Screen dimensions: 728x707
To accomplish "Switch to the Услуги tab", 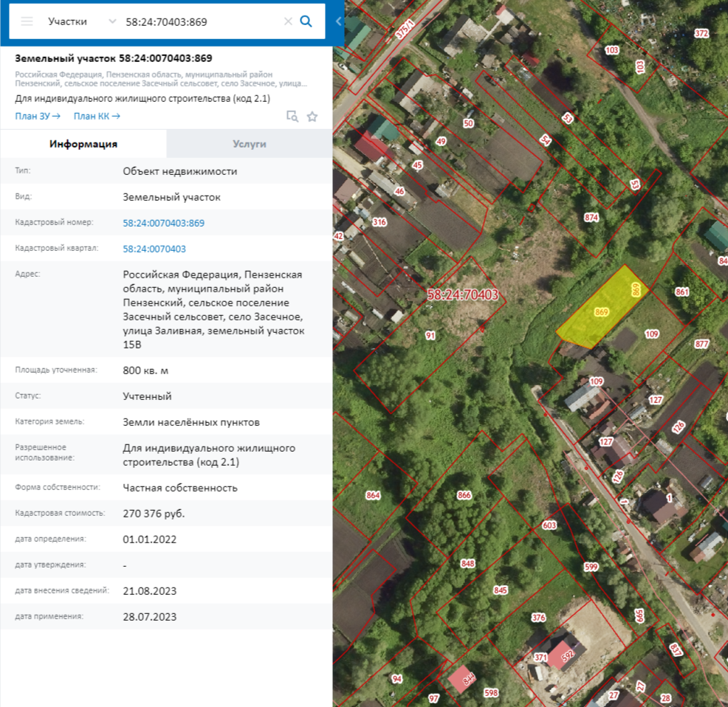I will pyautogui.click(x=249, y=144).
